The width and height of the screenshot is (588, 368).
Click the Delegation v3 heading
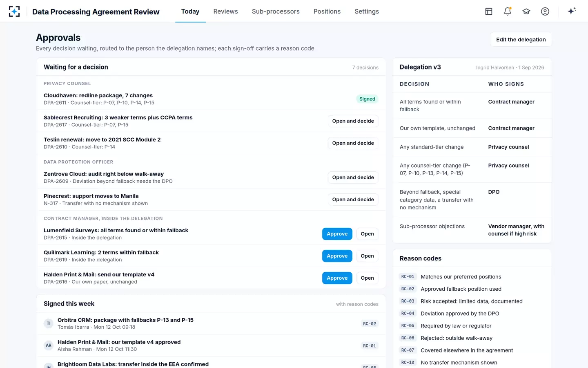[x=420, y=67]
